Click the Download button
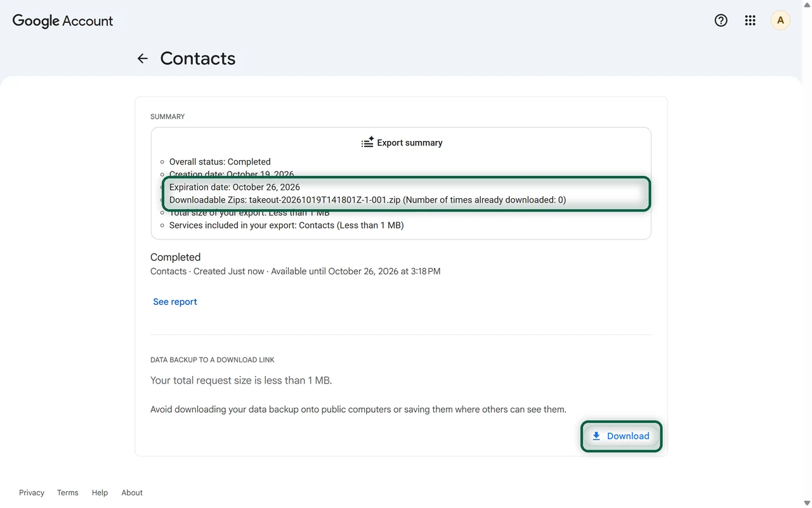 tap(621, 436)
